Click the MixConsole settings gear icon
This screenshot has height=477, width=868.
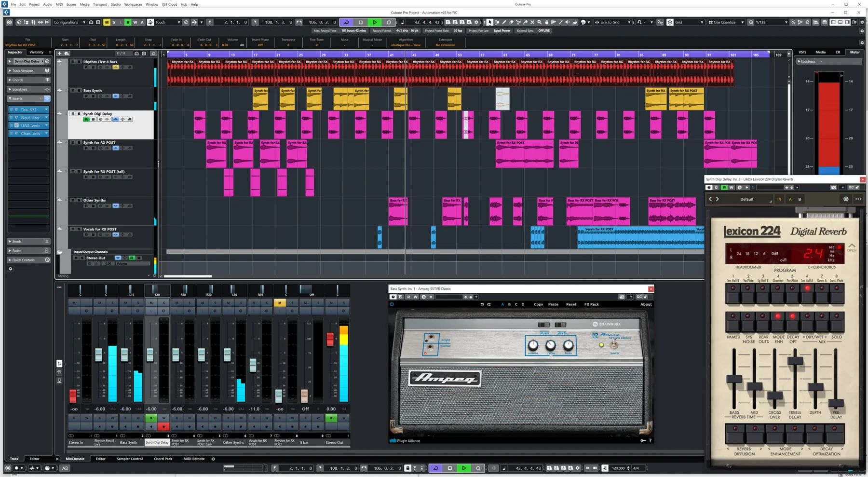213,459
